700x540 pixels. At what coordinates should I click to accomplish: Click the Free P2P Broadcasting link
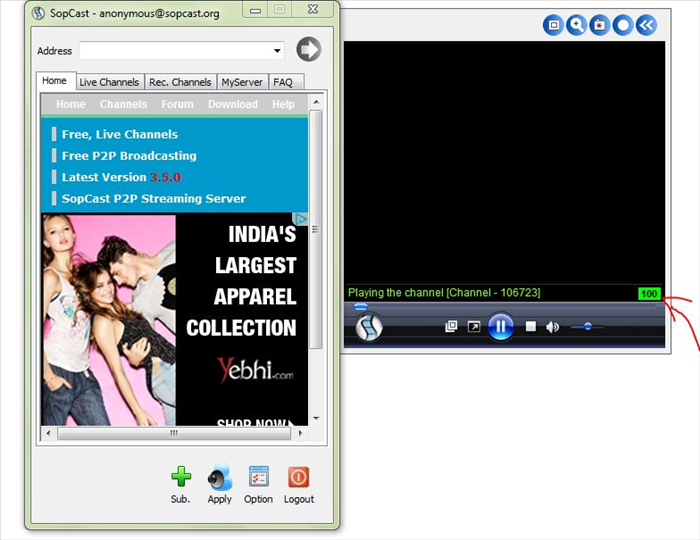129,156
